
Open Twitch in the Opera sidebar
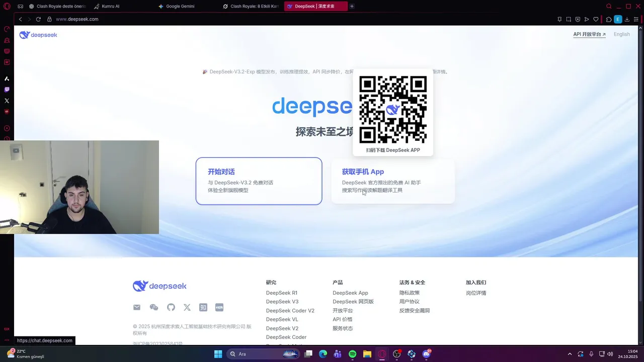(x=7, y=89)
